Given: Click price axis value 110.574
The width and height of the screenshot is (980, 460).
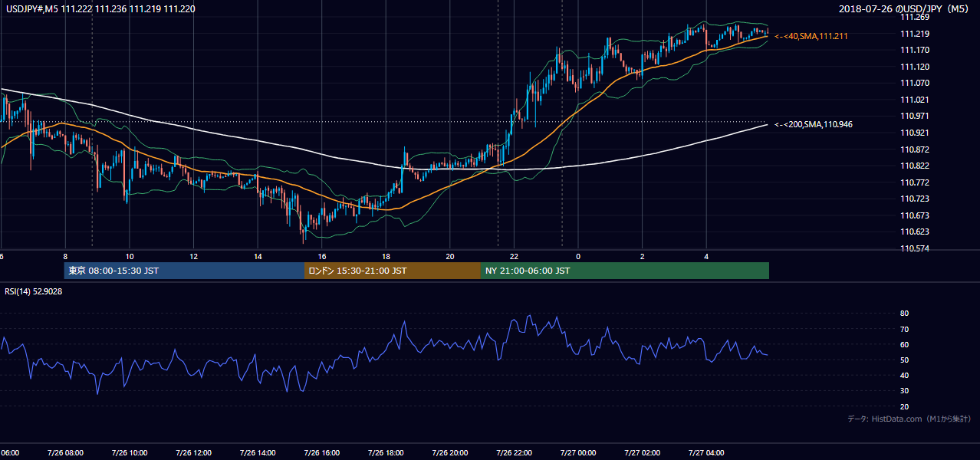Looking at the screenshot, I should point(914,248).
